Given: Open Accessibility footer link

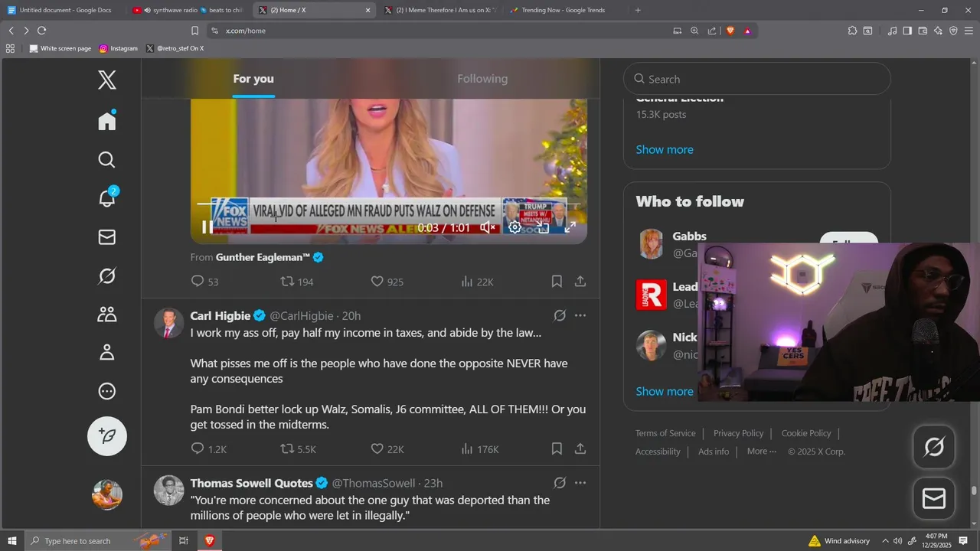Looking at the screenshot, I should [658, 452].
